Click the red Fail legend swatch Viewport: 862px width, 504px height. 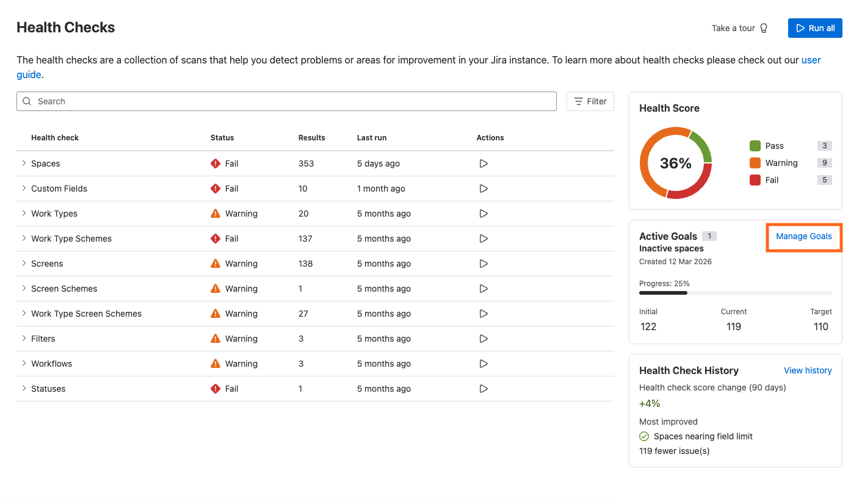pos(755,180)
